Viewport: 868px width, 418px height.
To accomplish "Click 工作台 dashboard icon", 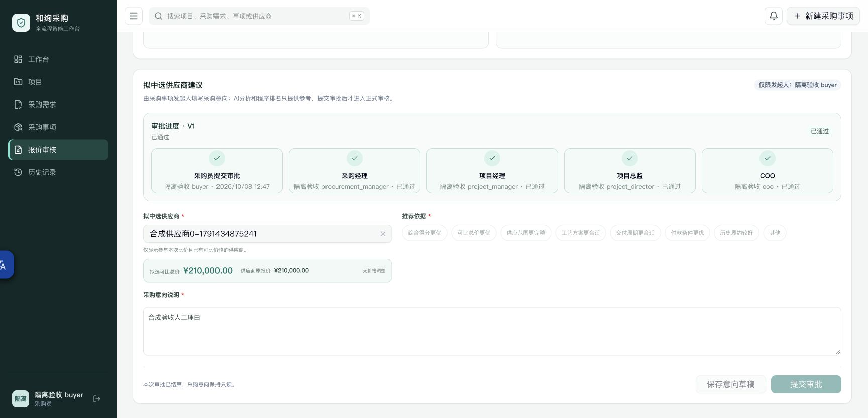I will 18,59.
